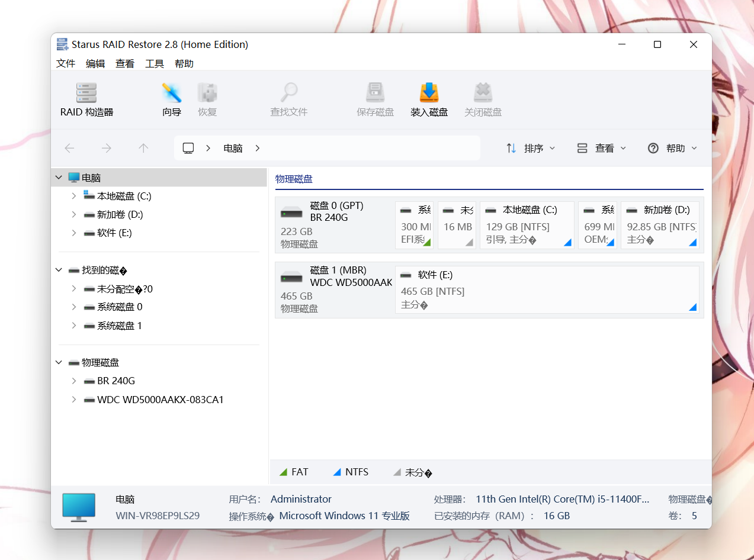Click the 磁盘 0 (GPT) drive icon
This screenshot has width=754, height=560.
tap(291, 213)
